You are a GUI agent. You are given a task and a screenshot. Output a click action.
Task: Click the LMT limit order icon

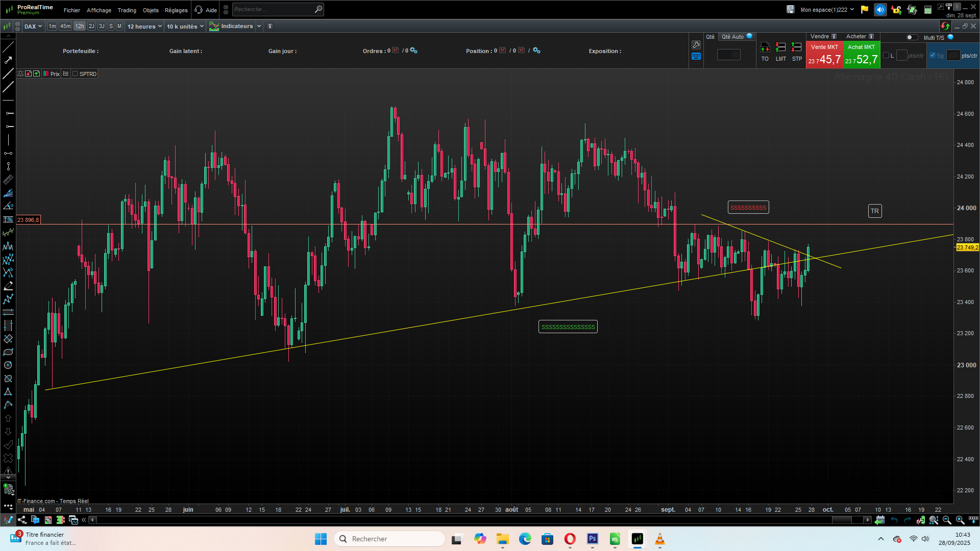[x=780, y=47]
